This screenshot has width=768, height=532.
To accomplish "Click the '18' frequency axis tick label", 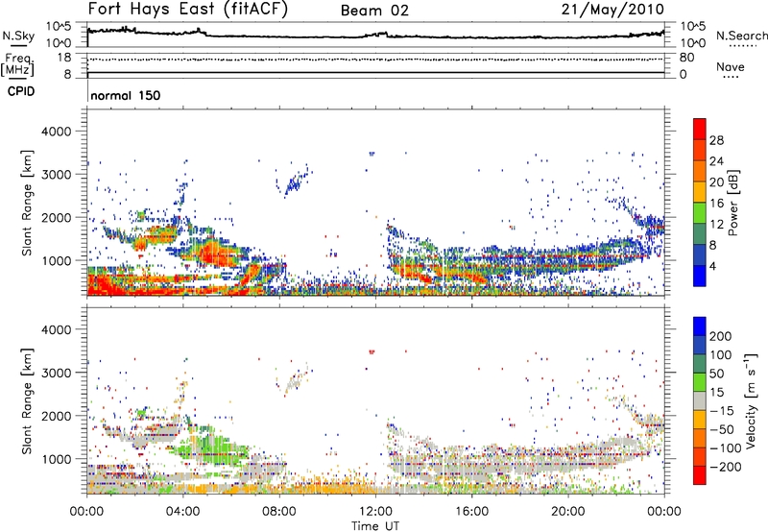I will tap(64, 58).
